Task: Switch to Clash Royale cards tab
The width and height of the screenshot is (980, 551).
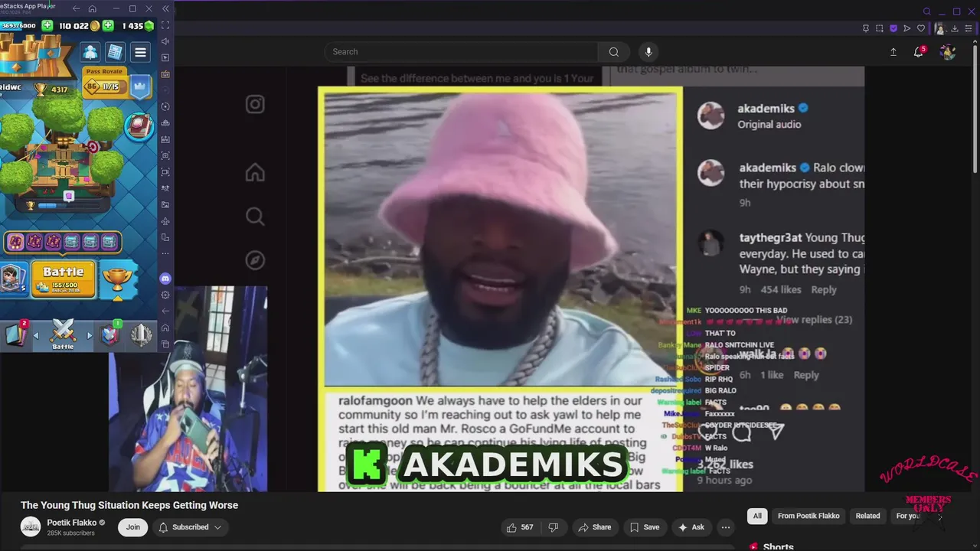Action: (x=17, y=334)
